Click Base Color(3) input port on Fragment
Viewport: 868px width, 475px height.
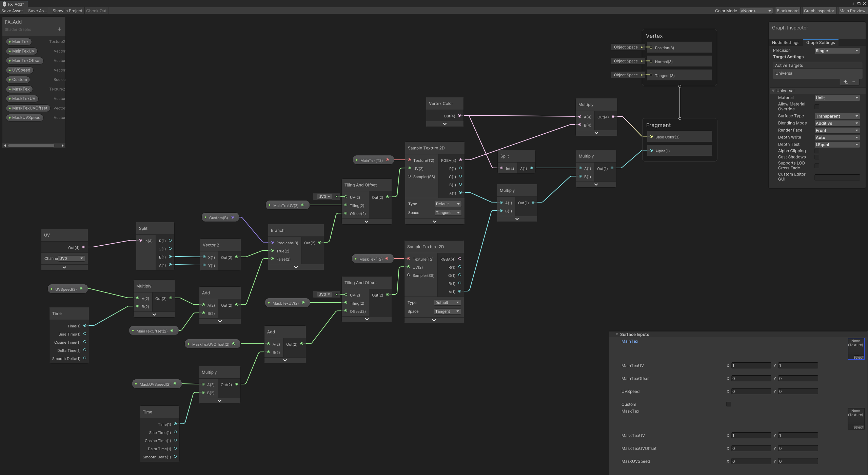pyautogui.click(x=651, y=137)
